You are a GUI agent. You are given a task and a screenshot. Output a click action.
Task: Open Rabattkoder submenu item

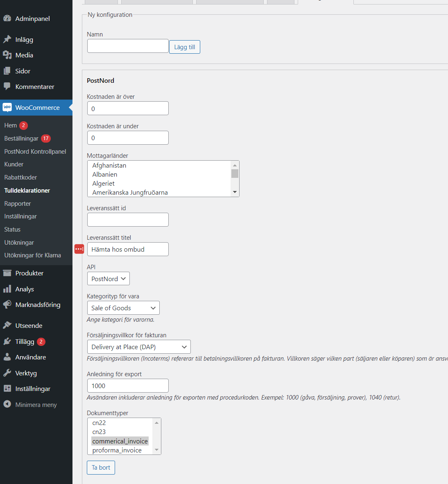coord(20,177)
